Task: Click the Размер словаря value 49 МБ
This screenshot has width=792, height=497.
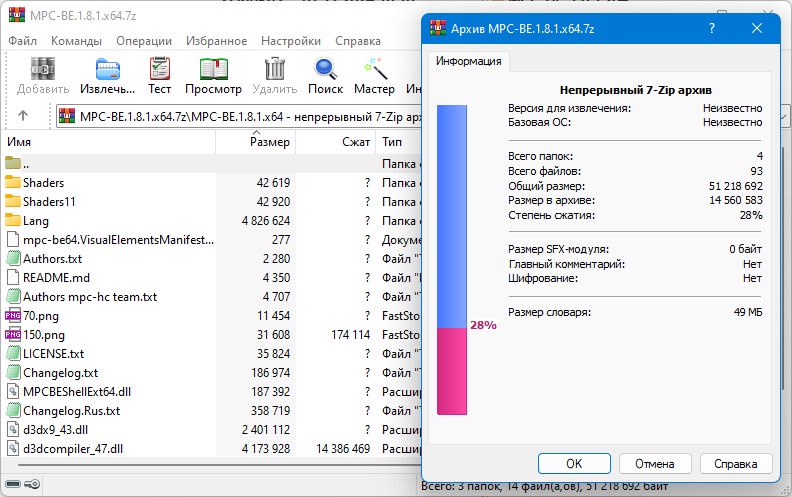Action: coord(748,312)
